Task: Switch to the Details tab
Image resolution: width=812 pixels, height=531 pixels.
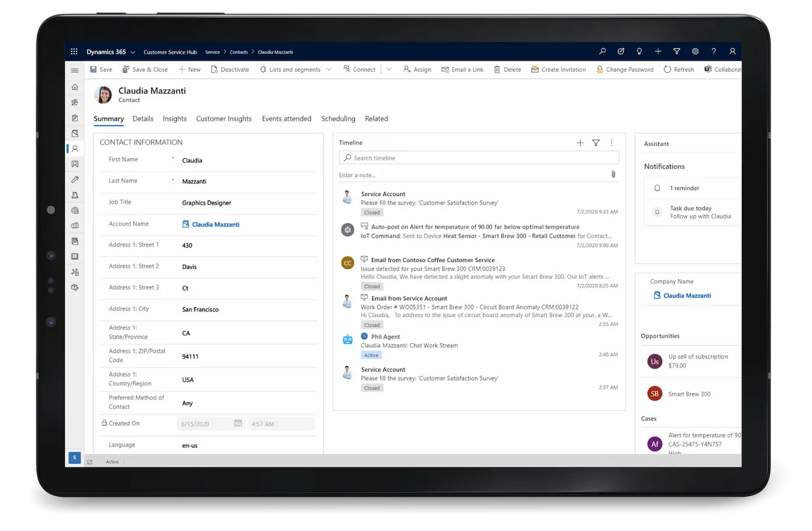Action: 143,119
